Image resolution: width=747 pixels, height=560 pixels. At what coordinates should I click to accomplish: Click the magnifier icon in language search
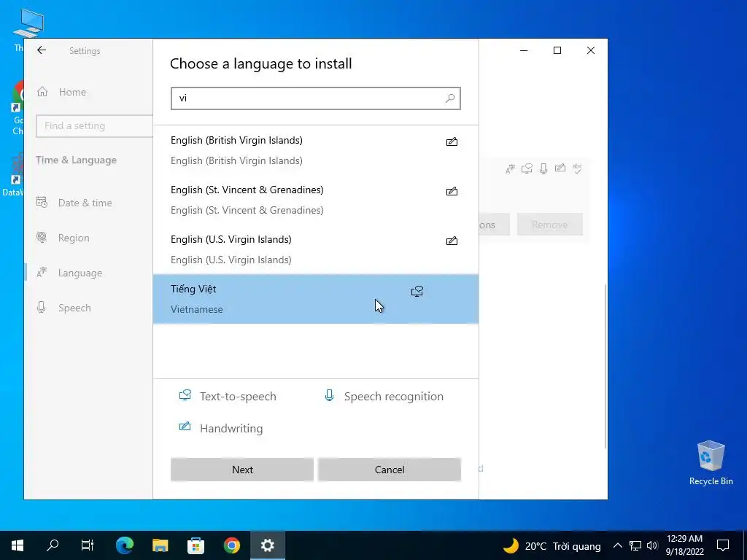(x=449, y=98)
